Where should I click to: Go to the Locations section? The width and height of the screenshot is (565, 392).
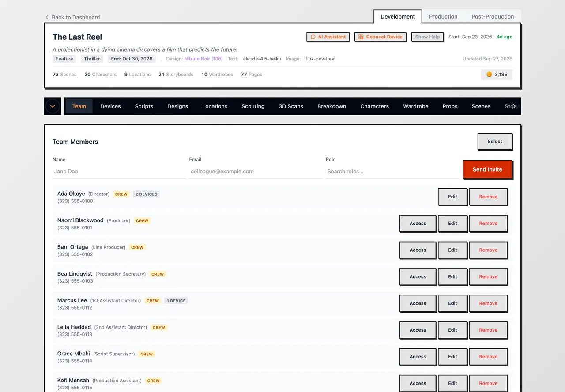pos(215,106)
